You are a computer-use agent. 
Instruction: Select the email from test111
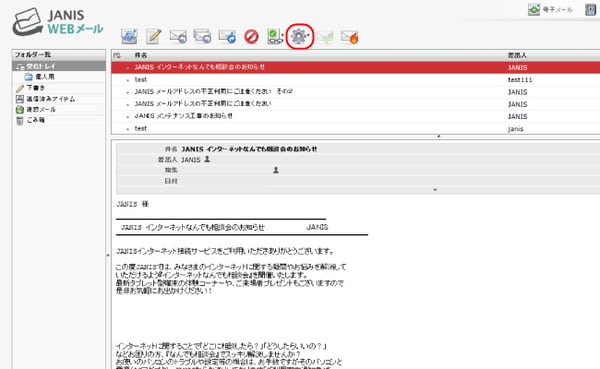(x=356, y=80)
